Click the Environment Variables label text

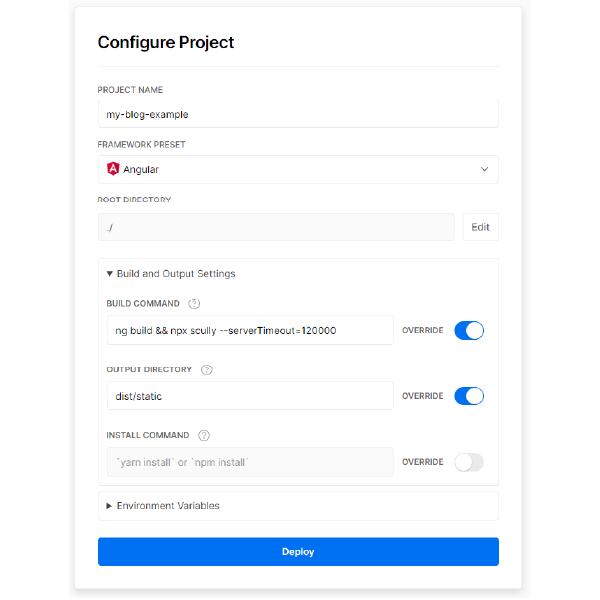coord(168,506)
